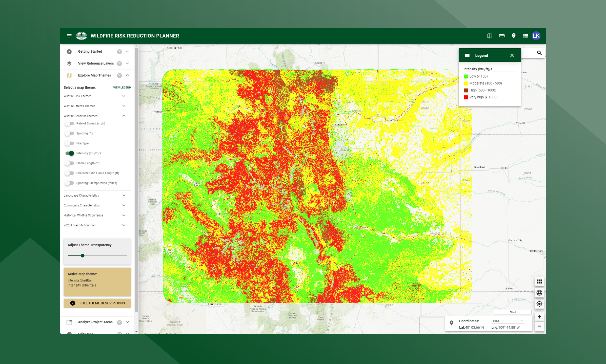Turn on the Fire Type toggle

pos(69,143)
